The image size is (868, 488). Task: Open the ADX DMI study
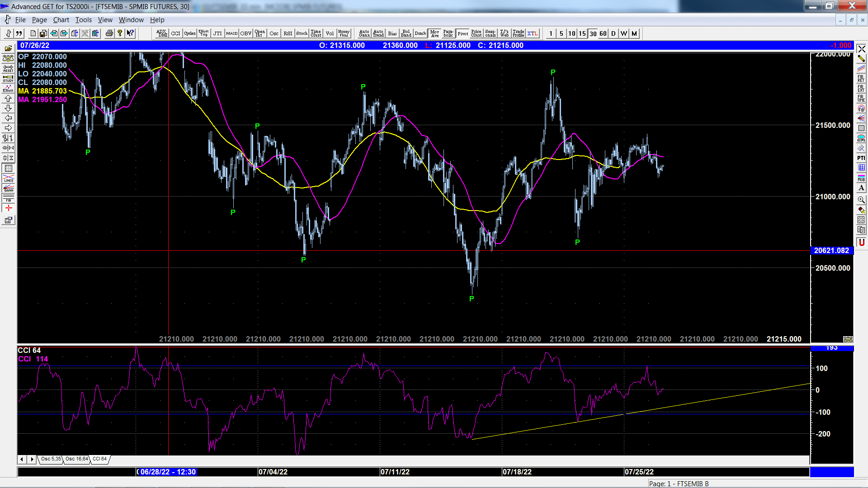pyautogui.click(x=161, y=33)
